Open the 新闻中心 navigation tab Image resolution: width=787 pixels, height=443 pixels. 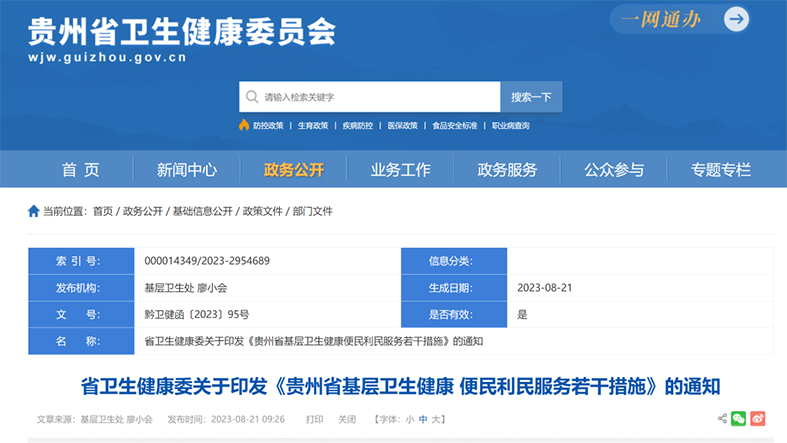pyautogui.click(x=186, y=170)
